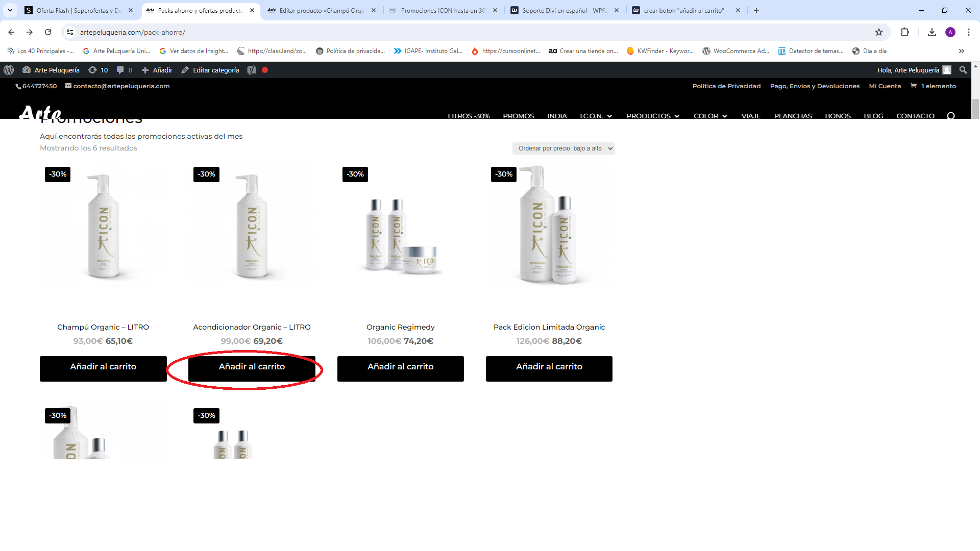
Task: Open Pack Edicion Limitada Organic title
Action: point(549,327)
